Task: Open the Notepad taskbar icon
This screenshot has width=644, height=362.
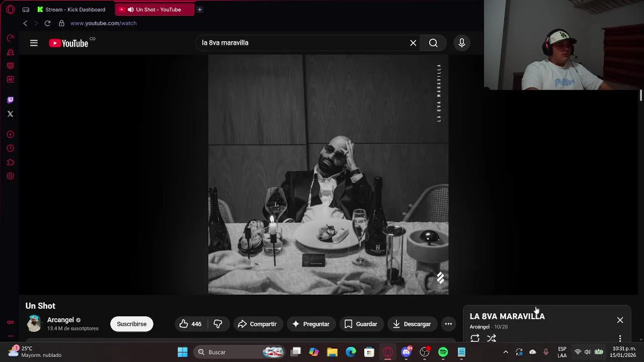Action: pos(461,352)
